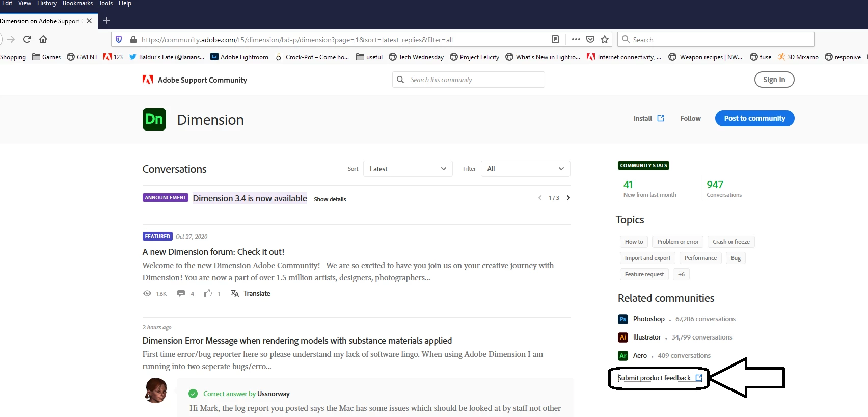
Task: Go to the browser home icon
Action: tap(43, 39)
